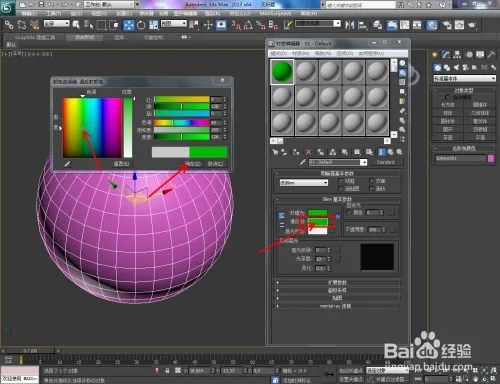
Task: Switch to the Modify command panel tab
Action: (446, 55)
